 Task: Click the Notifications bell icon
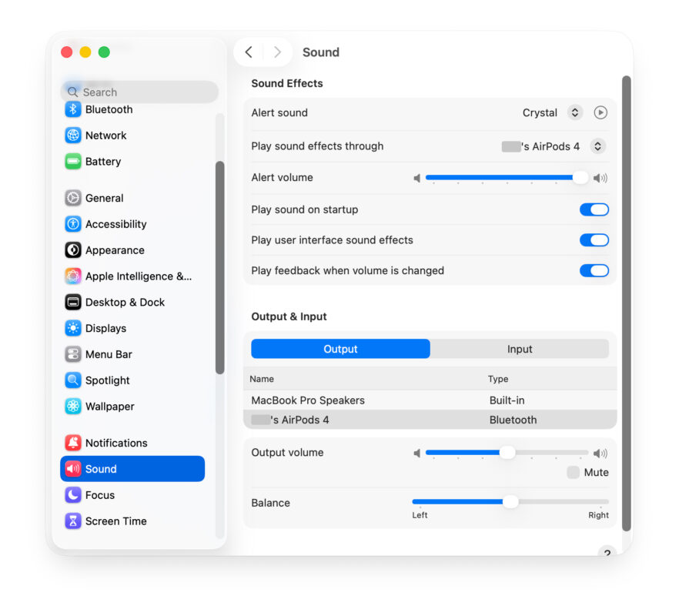(x=73, y=443)
